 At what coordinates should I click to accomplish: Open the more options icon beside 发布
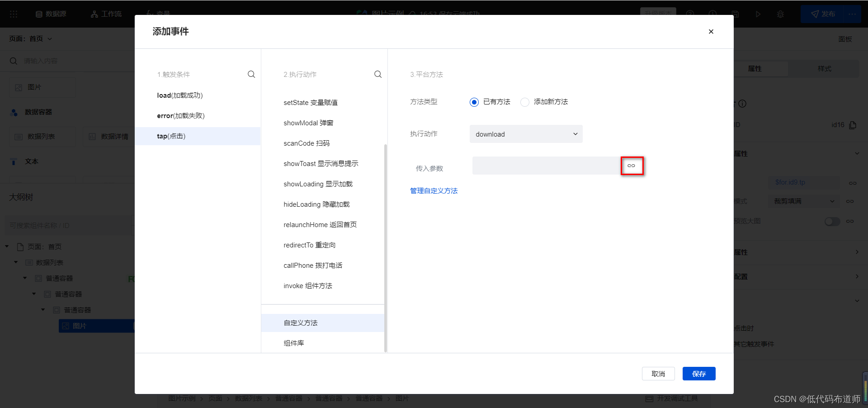(852, 14)
